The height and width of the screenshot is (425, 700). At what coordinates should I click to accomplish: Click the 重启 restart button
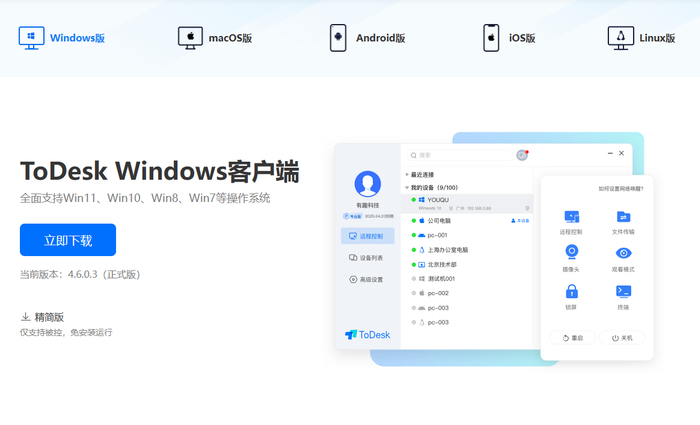click(573, 338)
